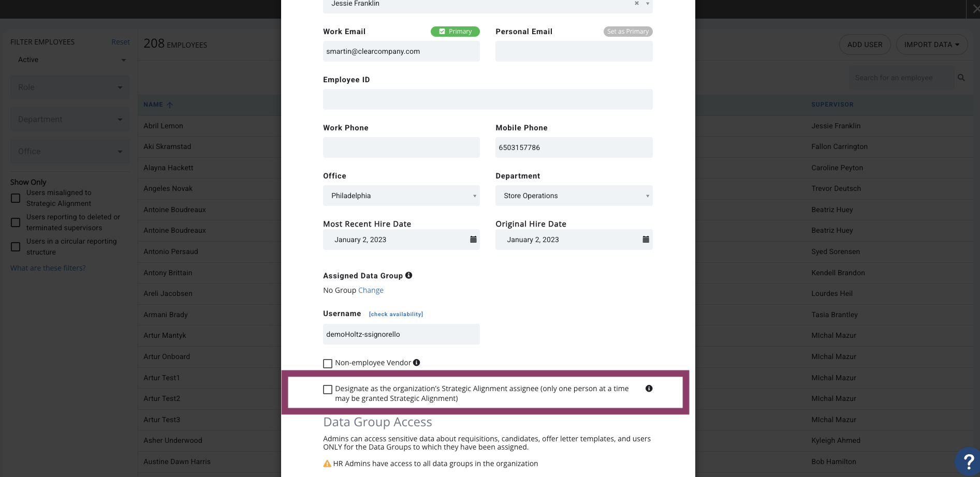This screenshot has height=477, width=980.
Task: Click the Assigned Data Group info icon
Action: tap(409, 275)
